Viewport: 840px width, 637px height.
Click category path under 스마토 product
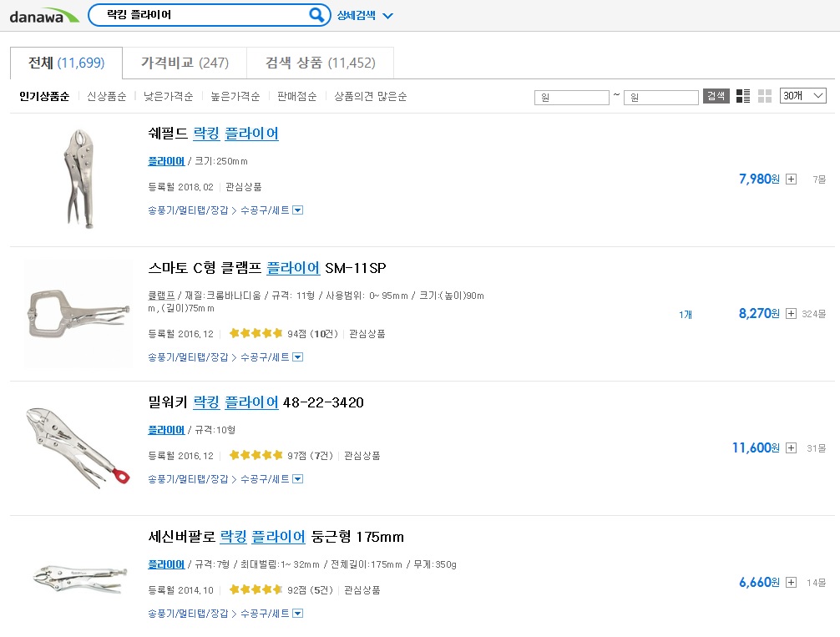point(219,356)
